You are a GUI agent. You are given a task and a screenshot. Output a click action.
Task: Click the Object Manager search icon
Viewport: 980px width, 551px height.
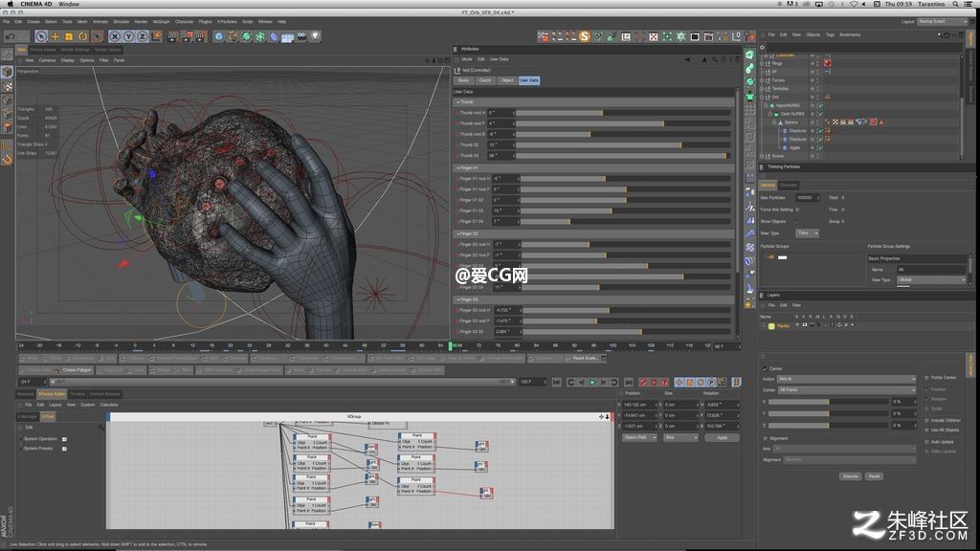click(940, 35)
